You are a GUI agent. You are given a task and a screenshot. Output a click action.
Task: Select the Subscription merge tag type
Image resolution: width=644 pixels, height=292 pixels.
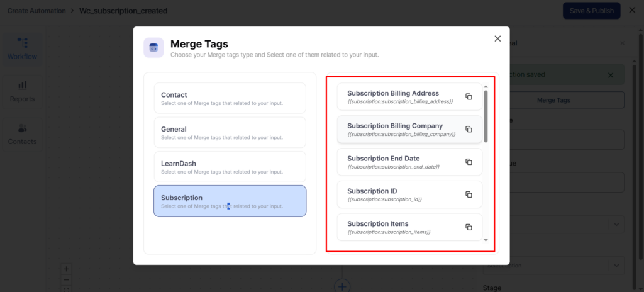point(230,201)
